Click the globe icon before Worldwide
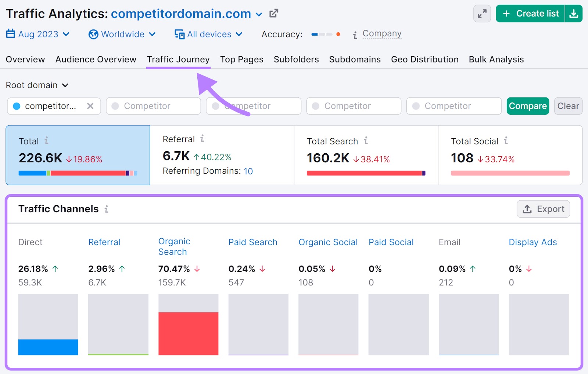Image resolution: width=588 pixels, height=374 pixels. click(94, 34)
